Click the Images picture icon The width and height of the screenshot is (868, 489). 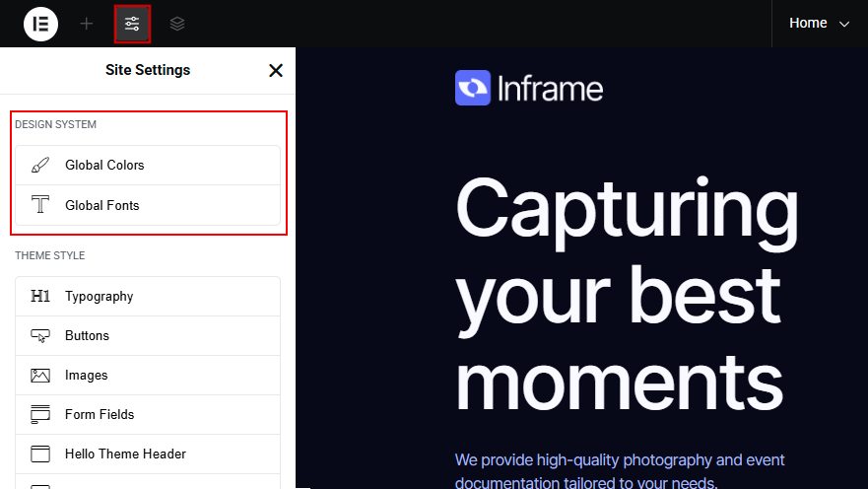(x=40, y=376)
